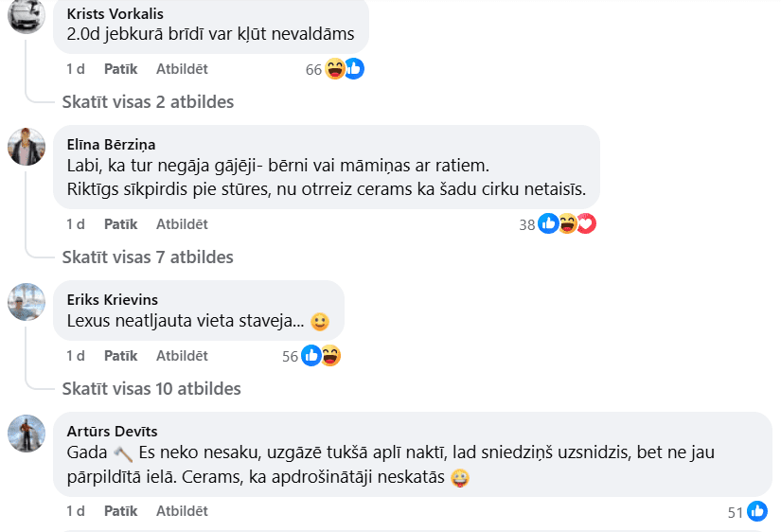This screenshot has height=532, width=781.
Task: Toggle Patīk on Artūrs Devīts's comment
Action: click(120, 511)
